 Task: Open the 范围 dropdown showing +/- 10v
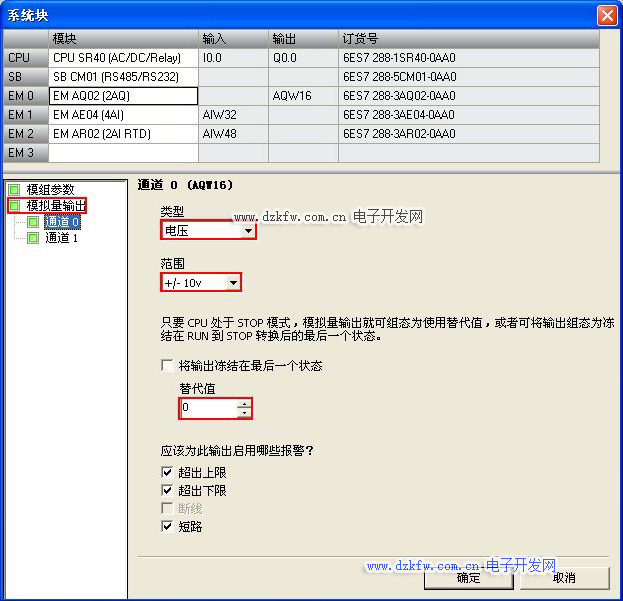click(x=232, y=283)
